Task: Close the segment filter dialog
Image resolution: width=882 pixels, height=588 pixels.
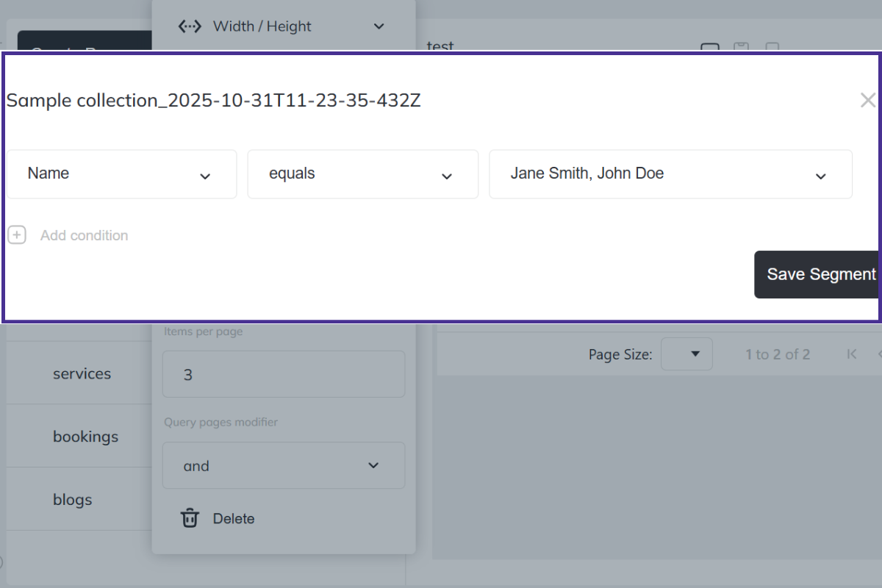Action: (x=867, y=101)
